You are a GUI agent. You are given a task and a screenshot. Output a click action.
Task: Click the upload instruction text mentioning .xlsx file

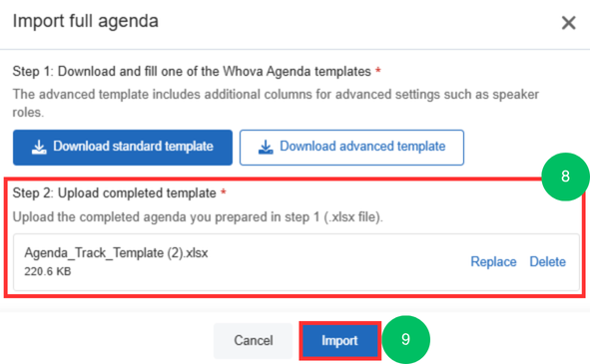198,217
